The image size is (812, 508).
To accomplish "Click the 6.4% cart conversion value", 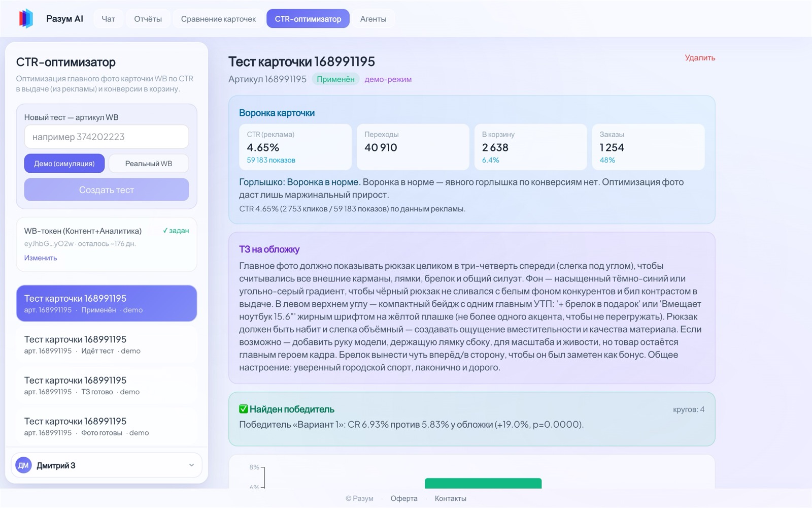I will tap(491, 160).
